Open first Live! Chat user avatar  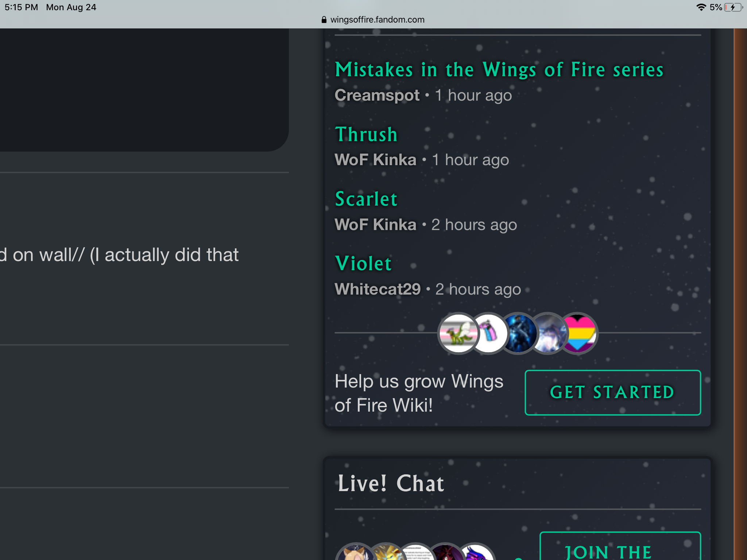[356, 552]
